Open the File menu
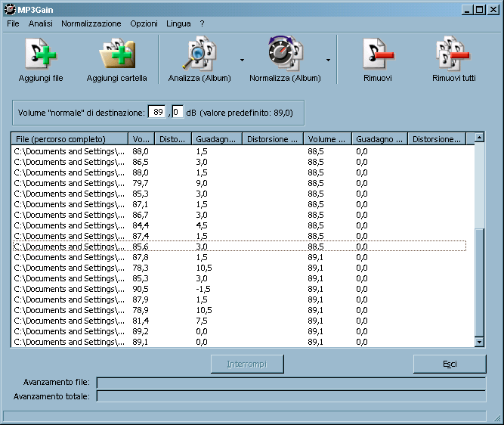The image size is (504, 425). point(13,23)
